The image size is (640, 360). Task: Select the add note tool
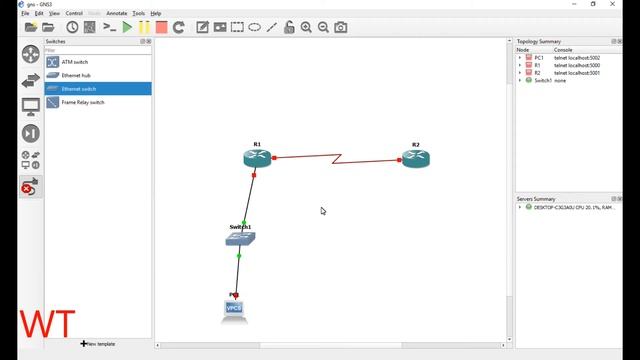[x=202, y=27]
